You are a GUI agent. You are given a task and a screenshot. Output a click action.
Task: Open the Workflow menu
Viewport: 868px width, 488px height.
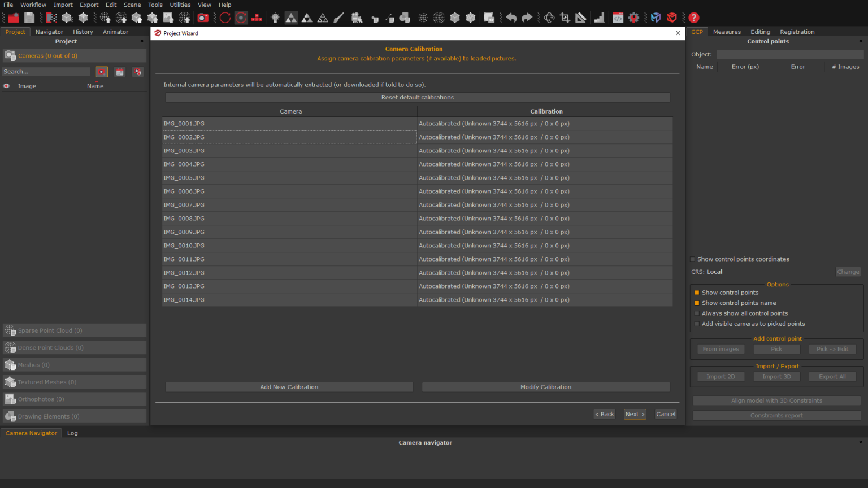coord(33,5)
